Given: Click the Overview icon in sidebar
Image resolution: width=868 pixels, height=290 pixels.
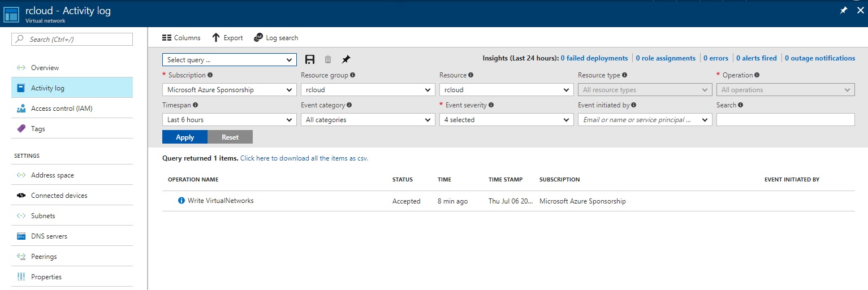Looking at the screenshot, I should pos(21,68).
